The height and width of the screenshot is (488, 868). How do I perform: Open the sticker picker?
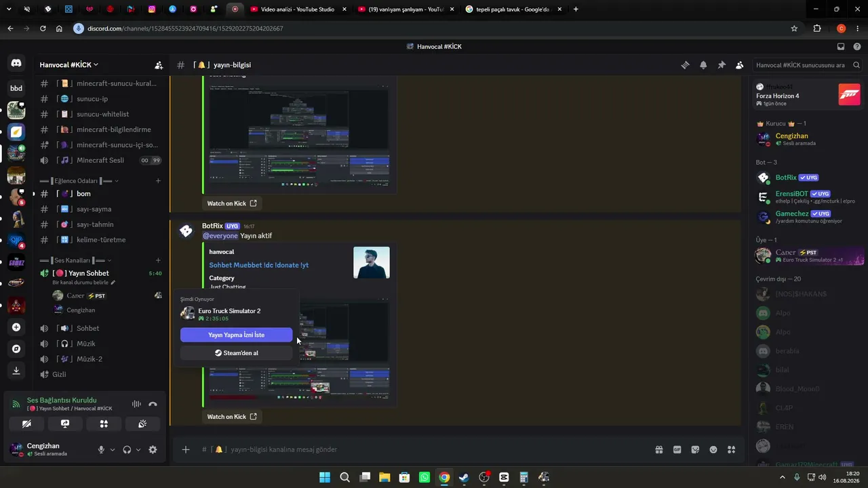coord(695,449)
